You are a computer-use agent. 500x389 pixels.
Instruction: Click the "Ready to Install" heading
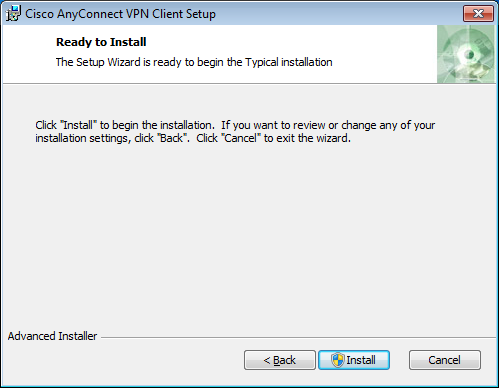pos(101,42)
